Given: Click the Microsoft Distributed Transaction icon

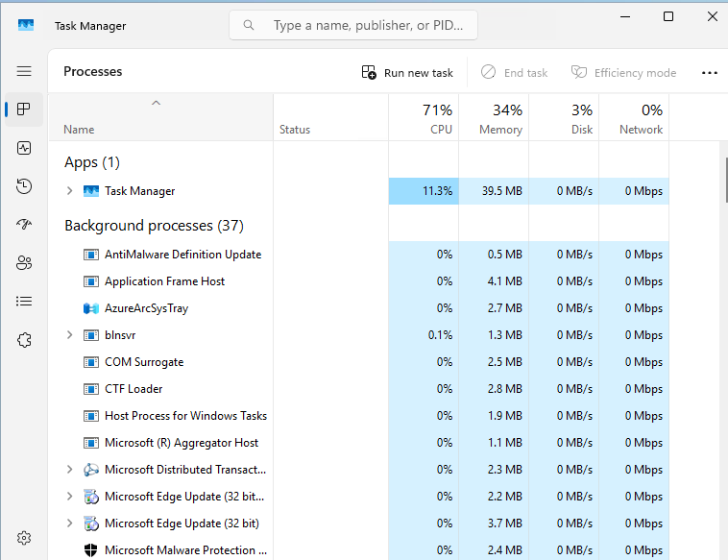Looking at the screenshot, I should click(x=91, y=470).
